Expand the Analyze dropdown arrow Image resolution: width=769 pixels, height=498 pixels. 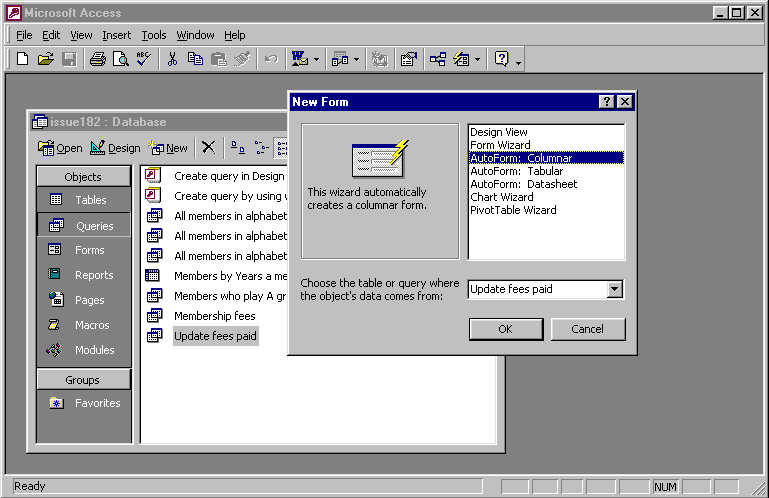tap(357, 60)
